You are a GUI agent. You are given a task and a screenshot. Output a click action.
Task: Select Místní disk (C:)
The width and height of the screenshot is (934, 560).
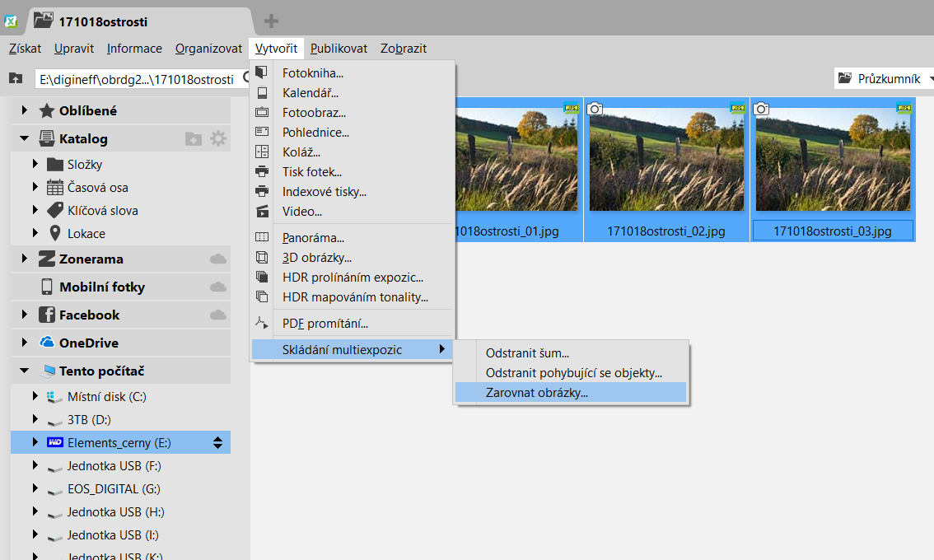pos(106,397)
